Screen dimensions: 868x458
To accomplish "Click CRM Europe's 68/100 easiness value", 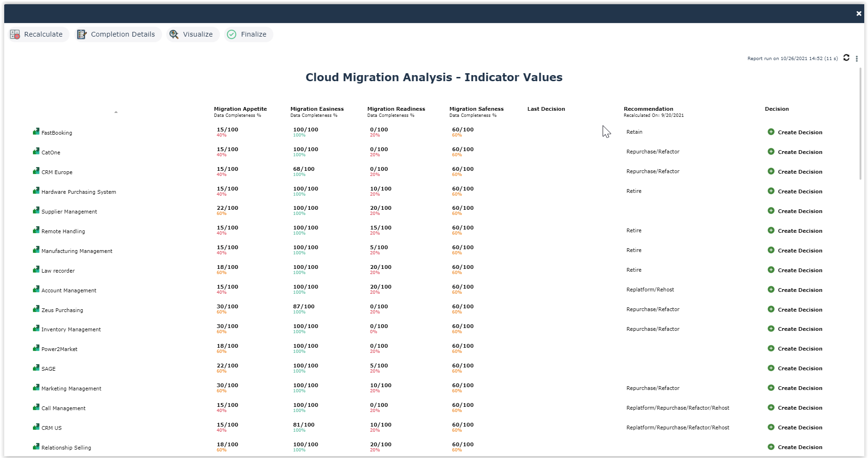I will coord(304,169).
